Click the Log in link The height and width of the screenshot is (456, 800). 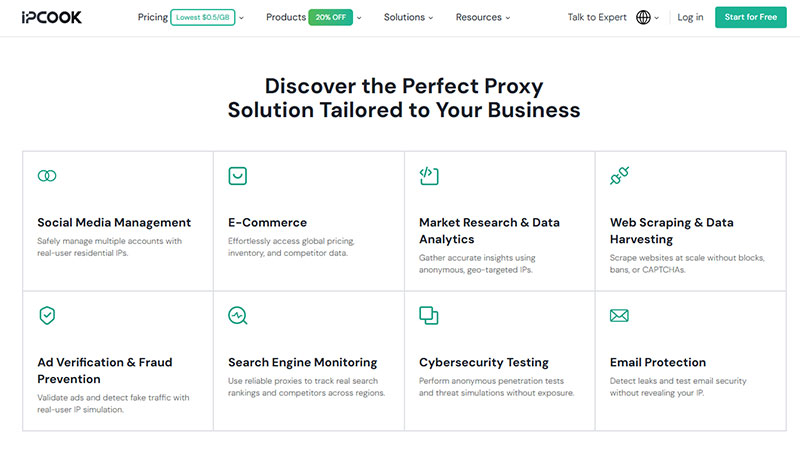tap(690, 17)
